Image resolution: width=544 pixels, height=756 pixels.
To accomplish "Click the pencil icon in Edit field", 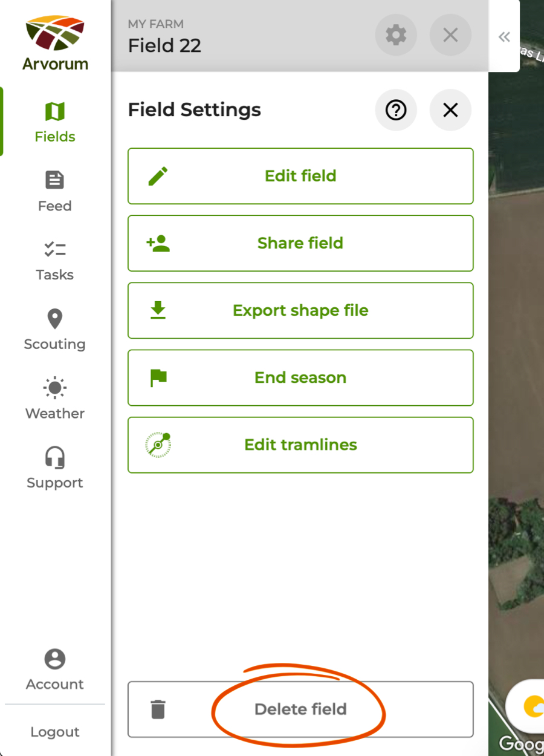I will click(157, 175).
